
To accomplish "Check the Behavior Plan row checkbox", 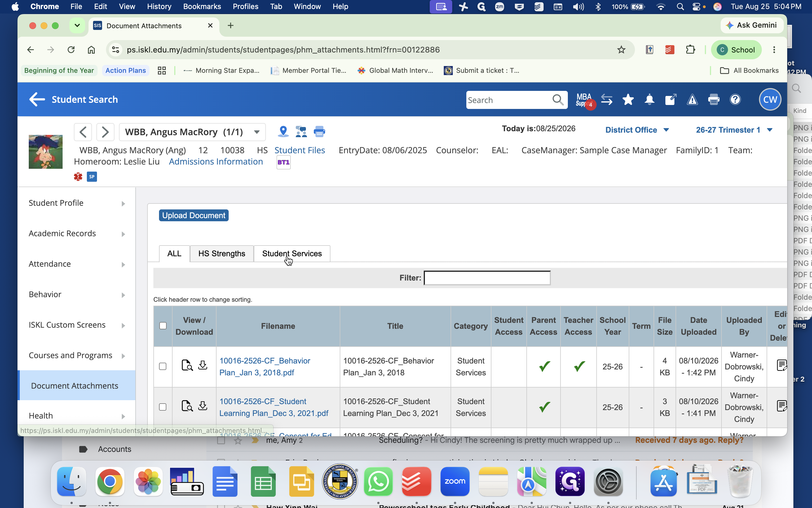I will click(x=163, y=366).
